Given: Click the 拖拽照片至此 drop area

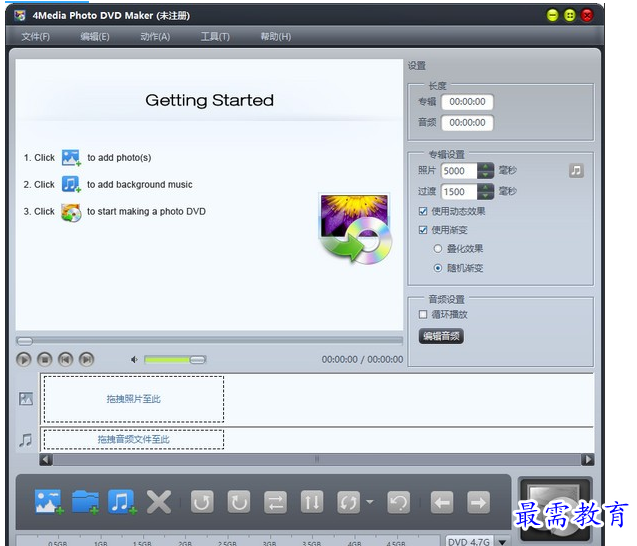Looking at the screenshot, I should click(x=134, y=399).
